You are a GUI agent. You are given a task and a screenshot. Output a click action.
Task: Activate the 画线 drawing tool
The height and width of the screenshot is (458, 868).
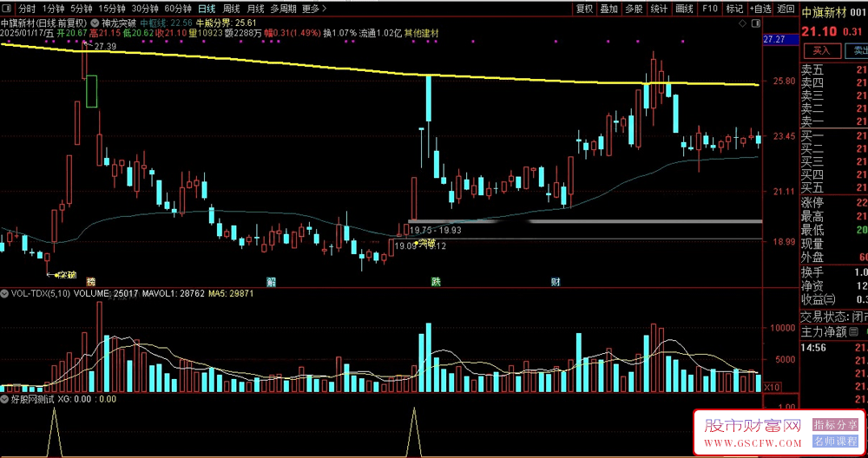[684, 9]
